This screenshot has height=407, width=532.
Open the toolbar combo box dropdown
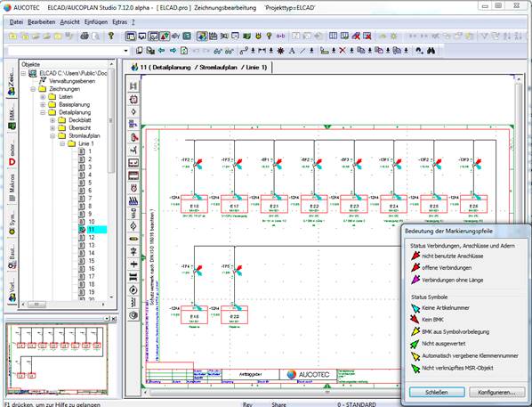click(x=125, y=51)
